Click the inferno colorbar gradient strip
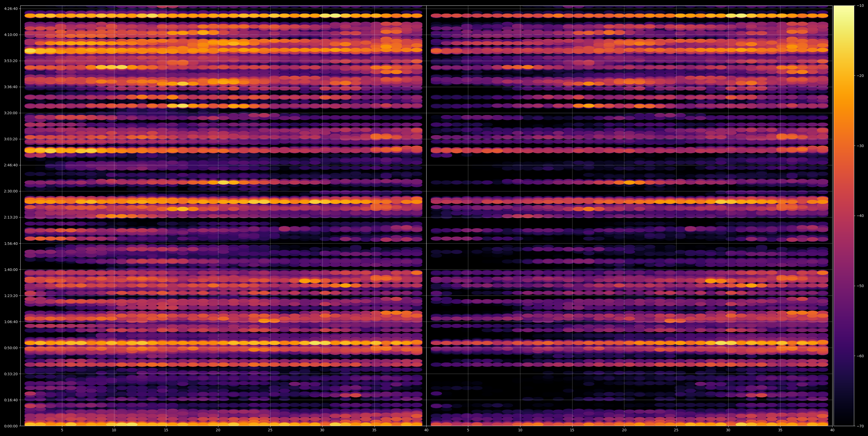Screen dimensions: 868x436 pos(844,216)
